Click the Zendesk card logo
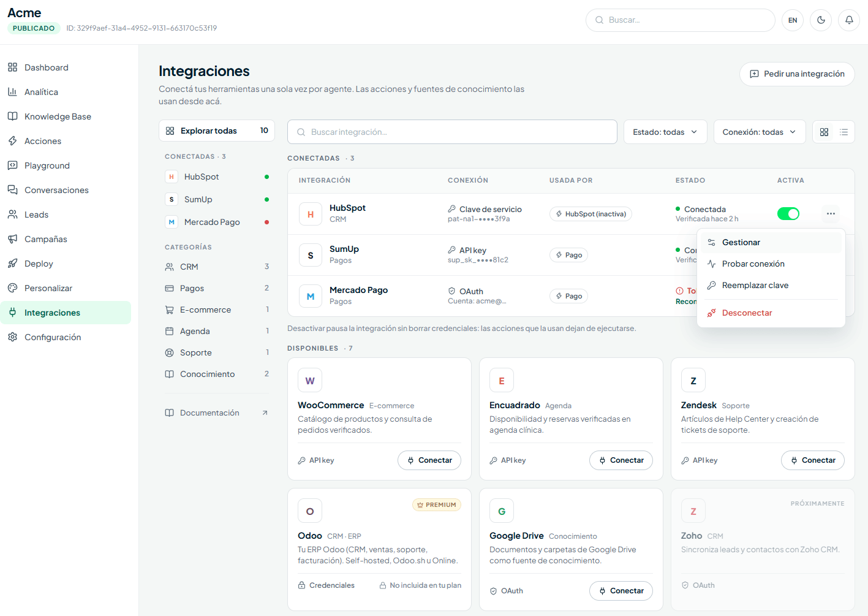The image size is (868, 616). point(693,381)
